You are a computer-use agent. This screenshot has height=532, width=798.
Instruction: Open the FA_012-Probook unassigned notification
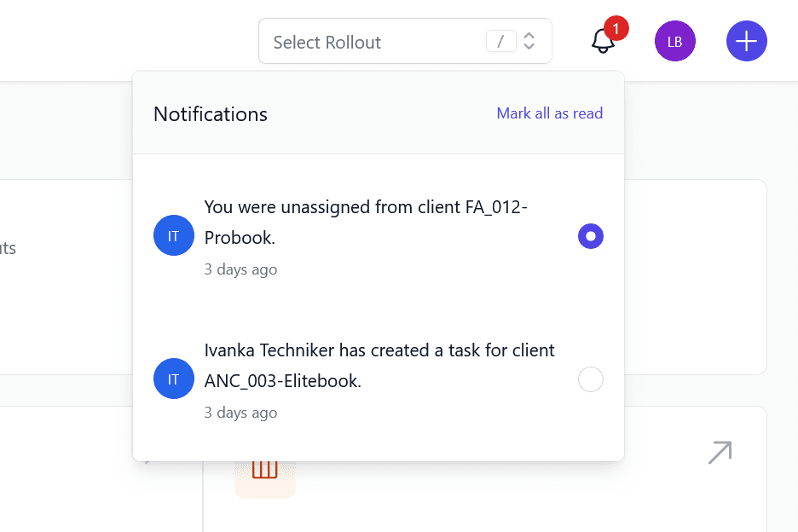(x=367, y=223)
